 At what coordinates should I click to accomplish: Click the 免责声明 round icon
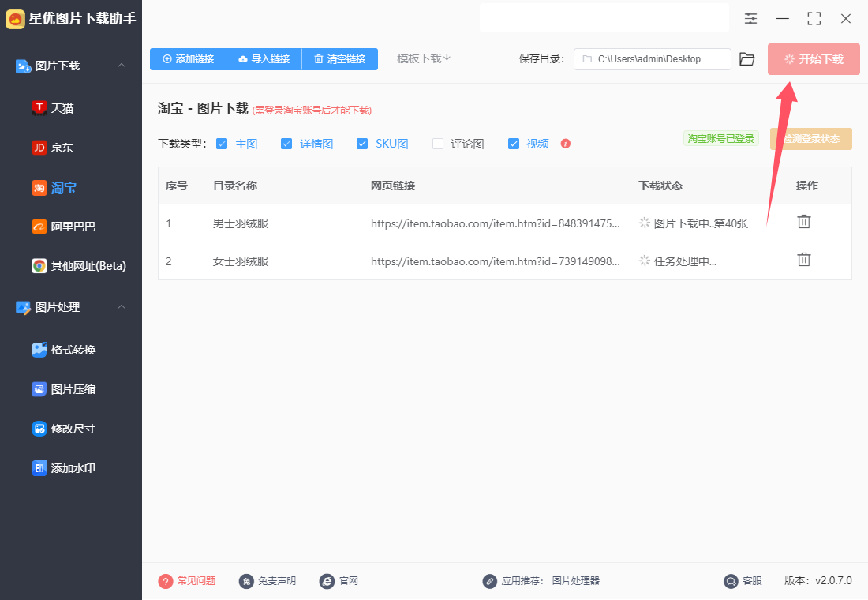(246, 581)
